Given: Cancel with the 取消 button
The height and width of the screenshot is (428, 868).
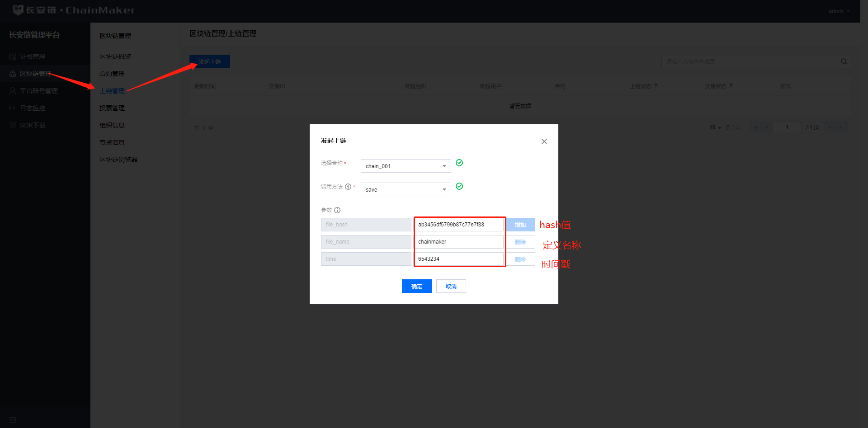Looking at the screenshot, I should 451,286.
